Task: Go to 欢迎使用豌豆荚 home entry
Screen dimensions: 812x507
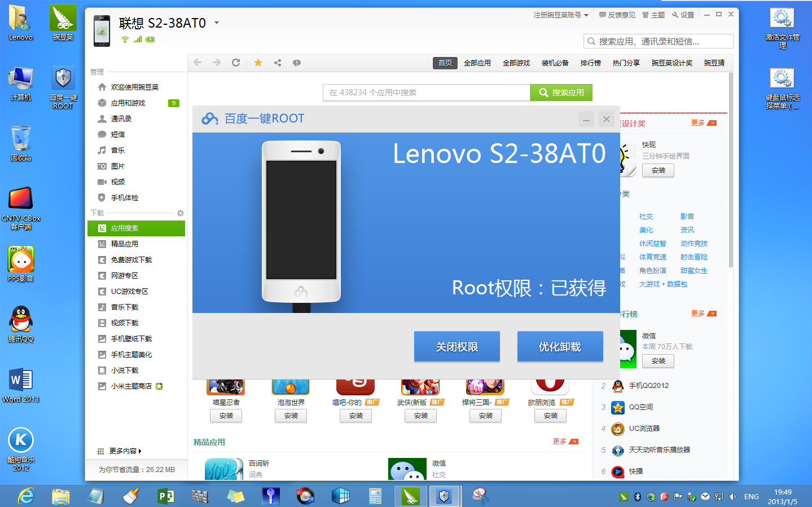Action: click(137, 87)
